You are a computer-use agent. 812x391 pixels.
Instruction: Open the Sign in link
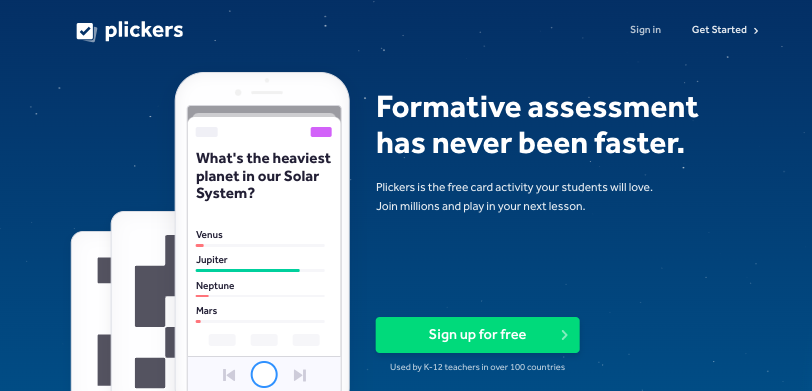pyautogui.click(x=645, y=30)
